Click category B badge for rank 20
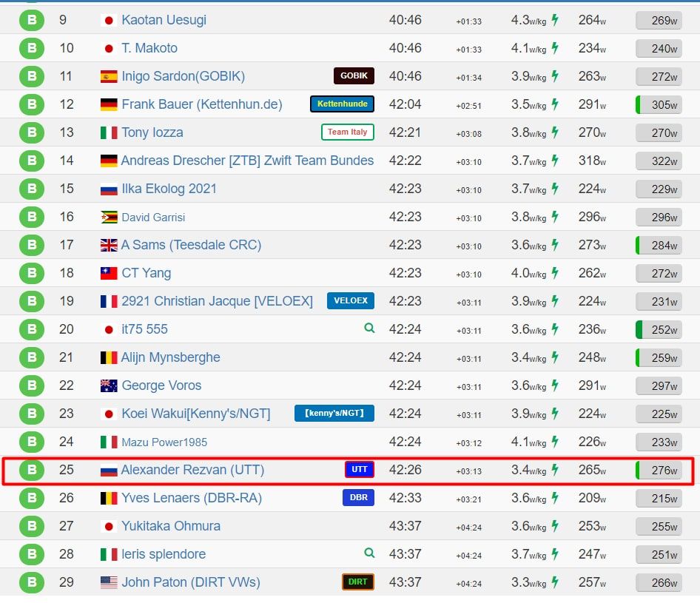The image size is (700, 603). [x=32, y=329]
